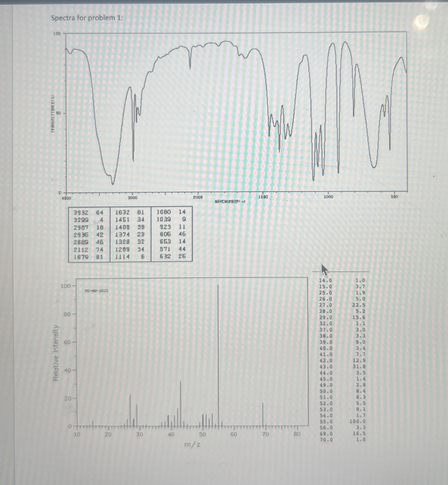Click the WAVENUMBER axis label

(x=230, y=201)
